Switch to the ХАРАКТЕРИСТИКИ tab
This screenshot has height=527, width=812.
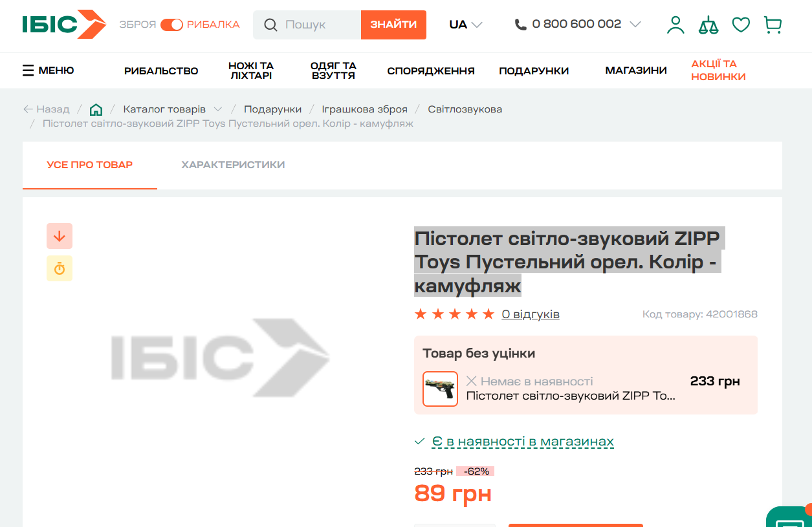pyautogui.click(x=233, y=165)
